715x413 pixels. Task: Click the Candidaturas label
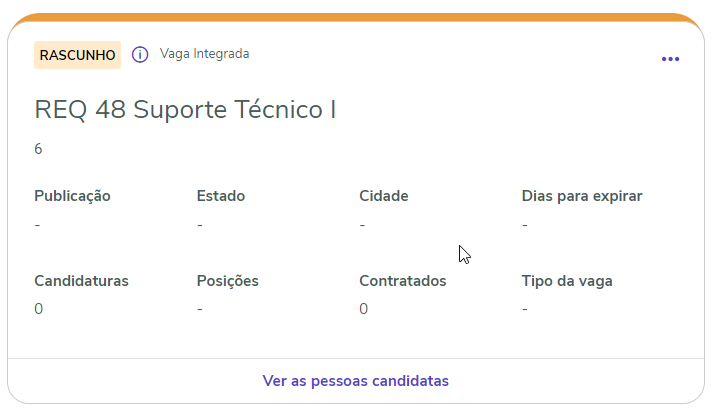[x=81, y=281]
